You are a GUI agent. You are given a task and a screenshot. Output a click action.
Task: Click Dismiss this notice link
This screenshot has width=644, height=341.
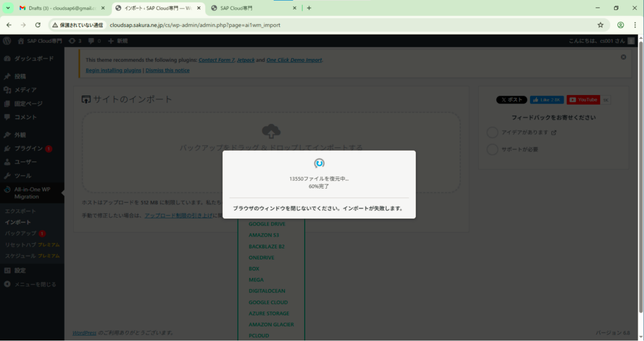(168, 70)
